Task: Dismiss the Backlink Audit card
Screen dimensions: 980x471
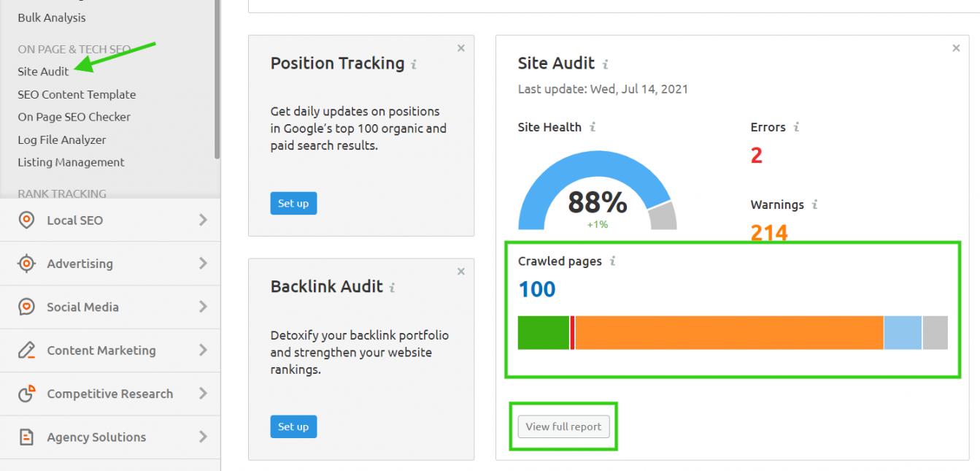Action: coord(460,271)
